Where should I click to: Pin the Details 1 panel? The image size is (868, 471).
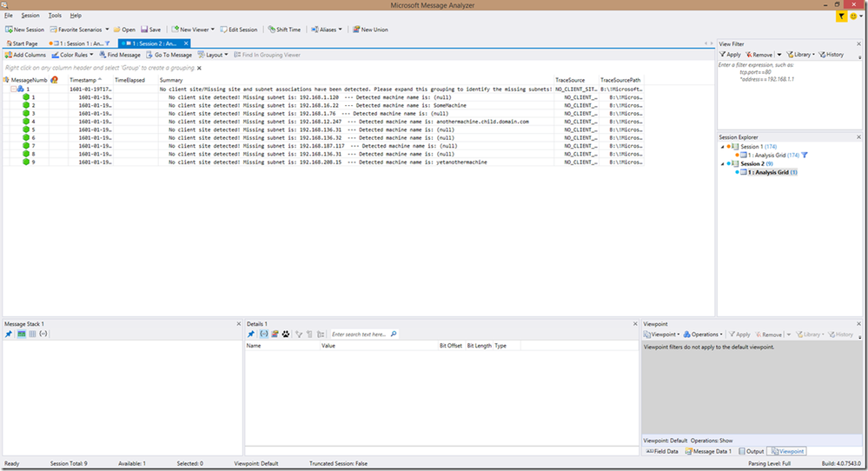click(x=251, y=334)
